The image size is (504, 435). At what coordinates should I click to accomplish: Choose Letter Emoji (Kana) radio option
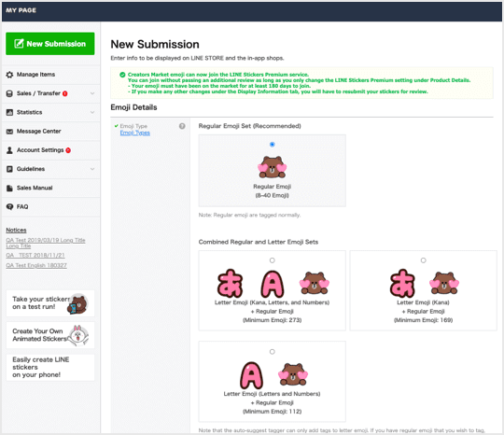[424, 260]
